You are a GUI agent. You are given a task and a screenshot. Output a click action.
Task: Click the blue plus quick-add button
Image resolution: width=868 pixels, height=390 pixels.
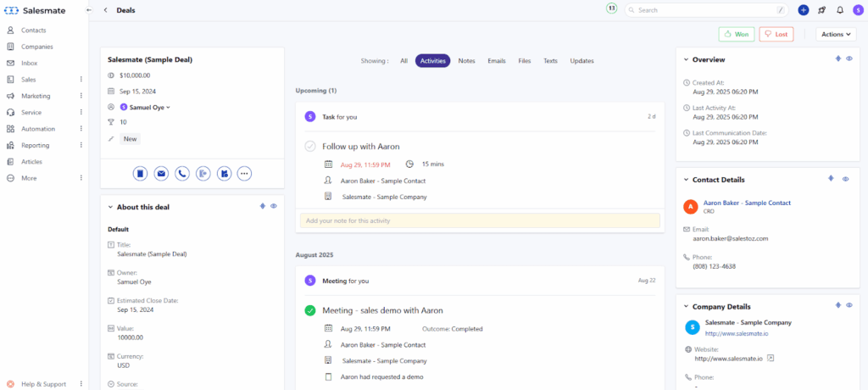coord(804,10)
